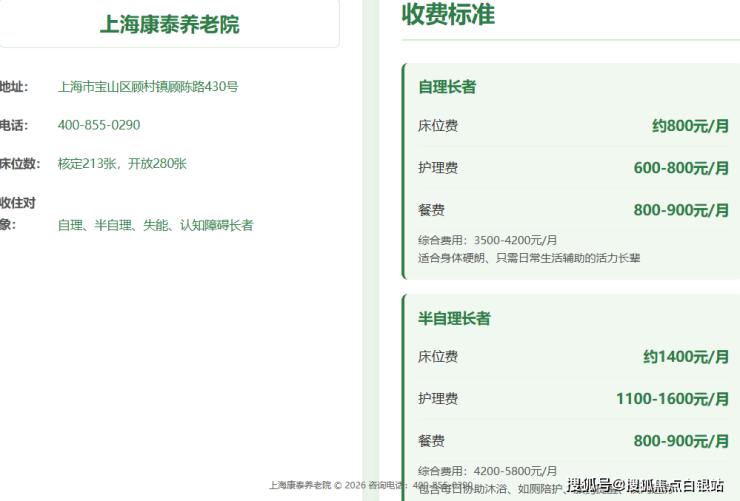Click the note 适合身体硬朗、只需日常生活辅助的活力长辈
This screenshot has width=740, height=501.
tap(529, 258)
